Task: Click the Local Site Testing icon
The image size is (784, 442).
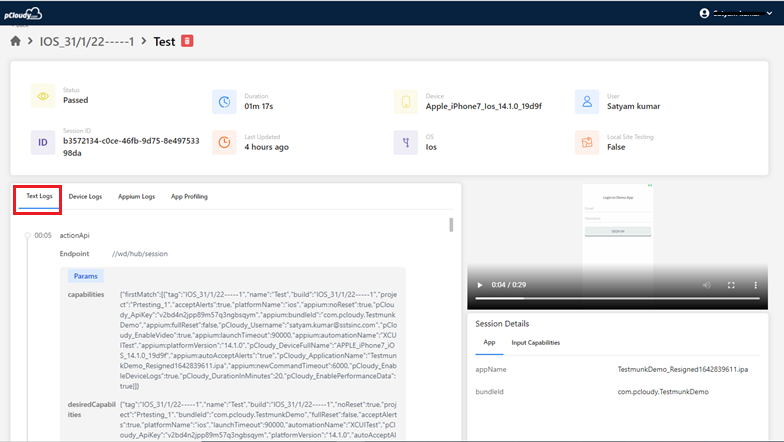Action: (x=586, y=142)
